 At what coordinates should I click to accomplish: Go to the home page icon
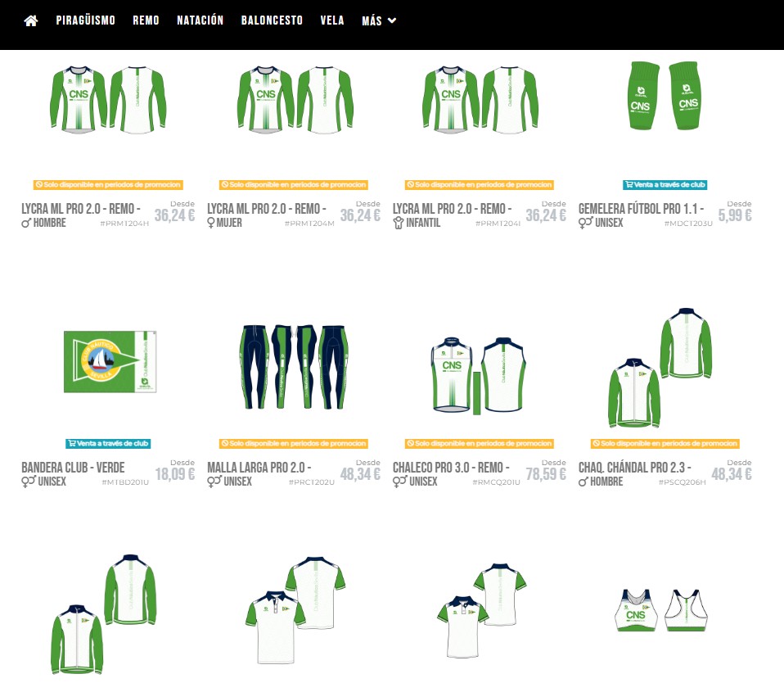[x=31, y=20]
